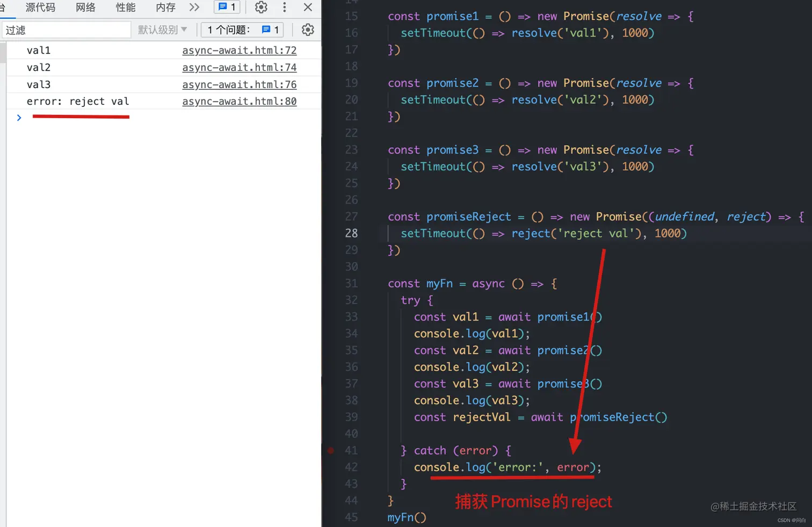Viewport: 812px width, 527px height.
Task: Open the 源代码 tab in DevTools
Action: (40, 8)
